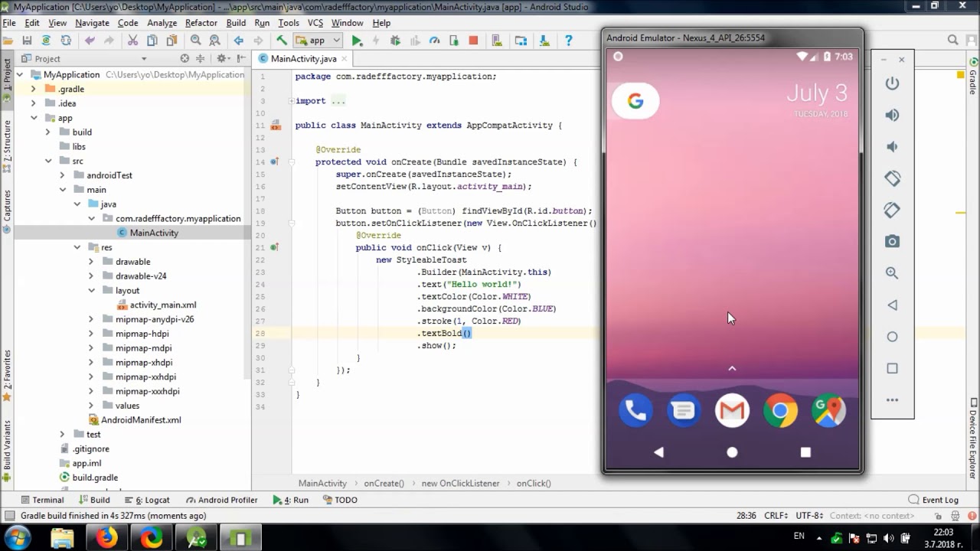Click the emulator volume up icon
The width and height of the screenshot is (980, 551).
point(892,115)
